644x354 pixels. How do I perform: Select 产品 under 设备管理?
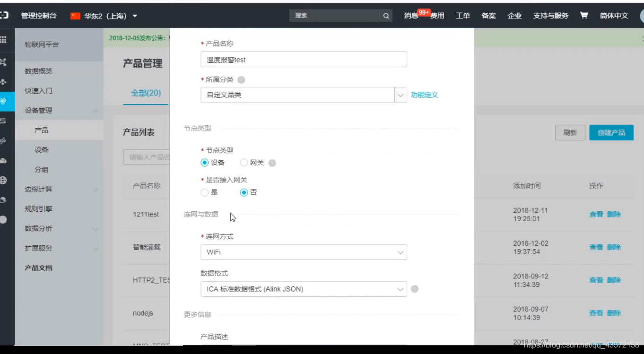[42, 130]
